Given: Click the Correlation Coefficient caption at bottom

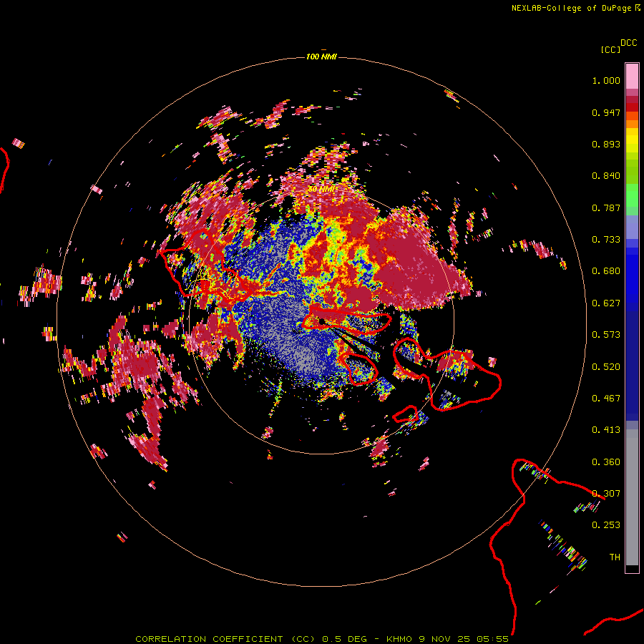Looking at the screenshot, I should 322,639.
